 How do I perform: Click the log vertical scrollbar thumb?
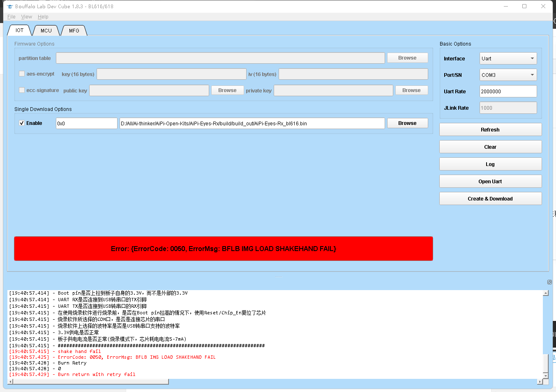pyautogui.click(x=546, y=363)
